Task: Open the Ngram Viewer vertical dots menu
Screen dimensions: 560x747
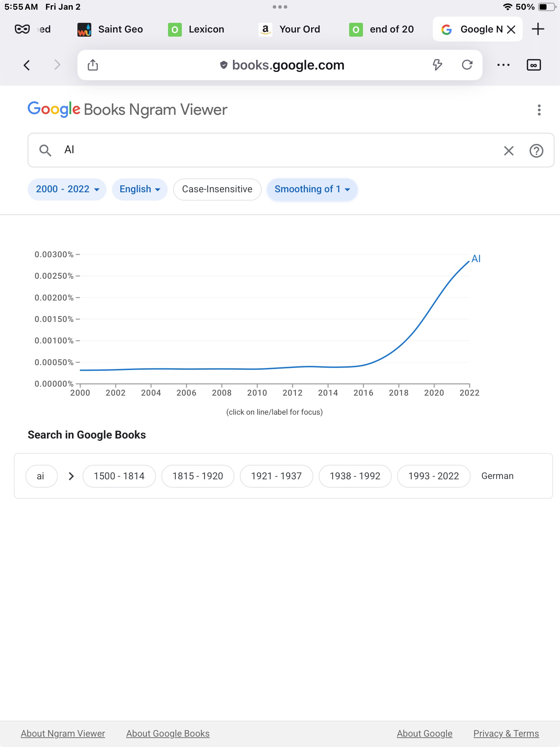Action: (x=539, y=110)
